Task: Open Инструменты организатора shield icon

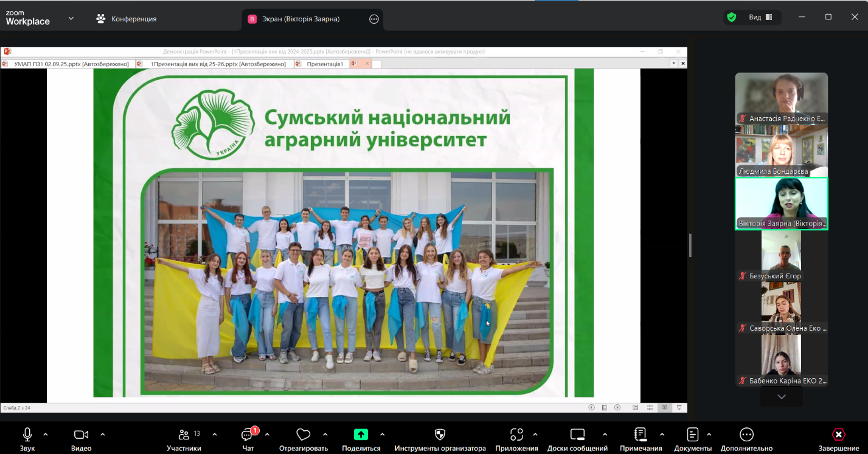Action: (x=440, y=435)
